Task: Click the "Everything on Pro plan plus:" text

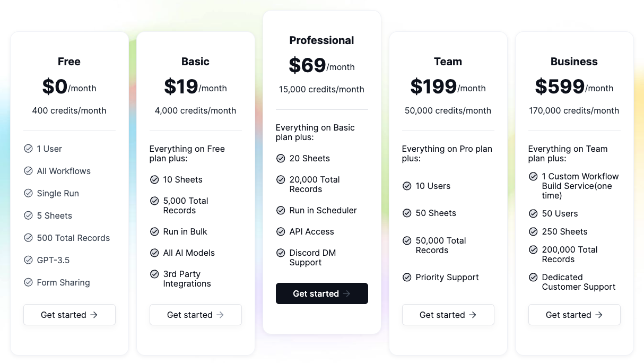Action: 447,153
